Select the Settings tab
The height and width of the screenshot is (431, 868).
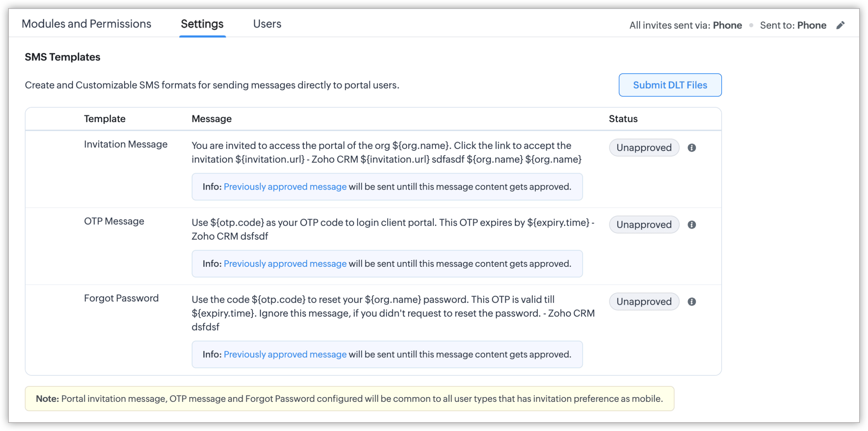point(202,24)
